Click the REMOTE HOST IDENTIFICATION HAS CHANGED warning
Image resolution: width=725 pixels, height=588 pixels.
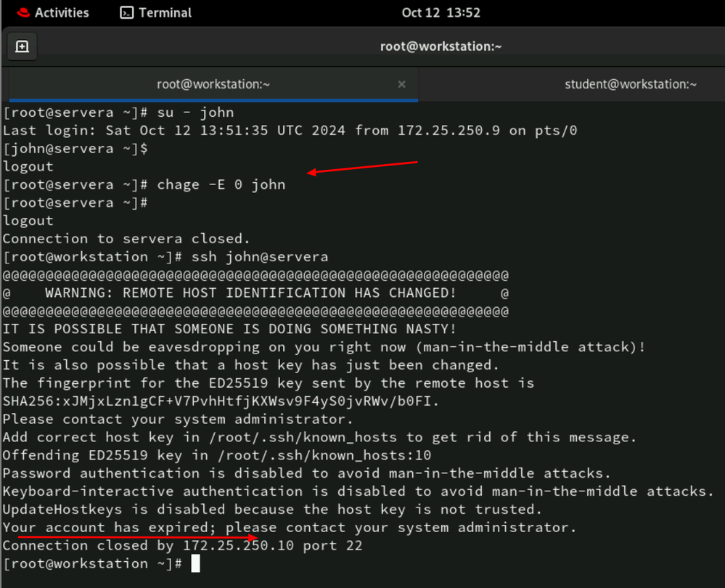(250, 293)
